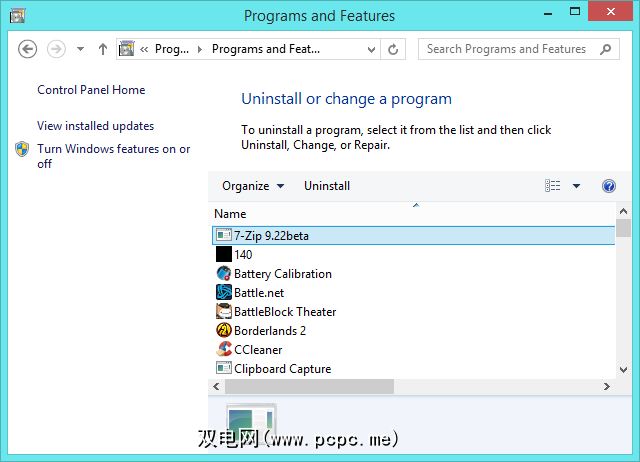640x462 pixels.
Task: Select Borderlands 2 in the list
Action: pyautogui.click(x=413, y=331)
